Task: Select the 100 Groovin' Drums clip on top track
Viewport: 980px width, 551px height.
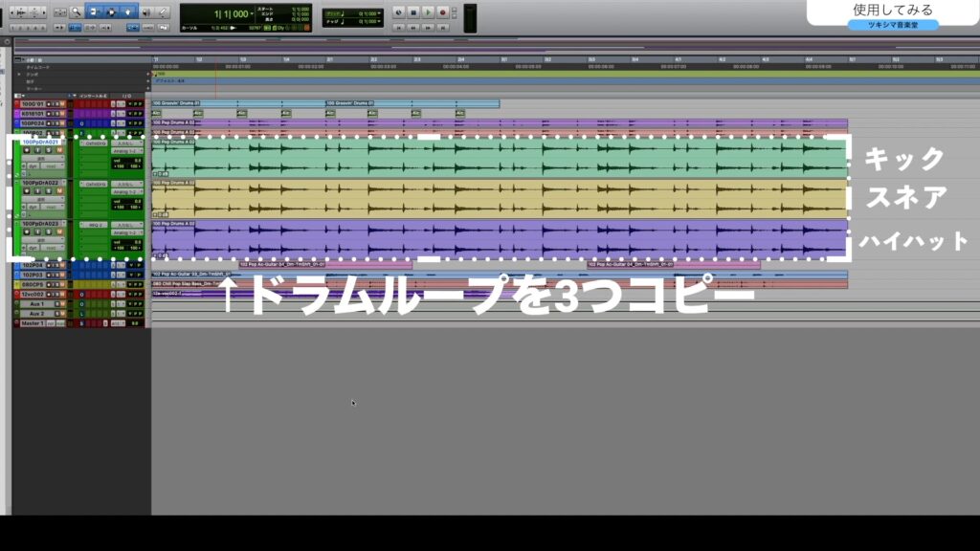Action: pyautogui.click(x=238, y=103)
